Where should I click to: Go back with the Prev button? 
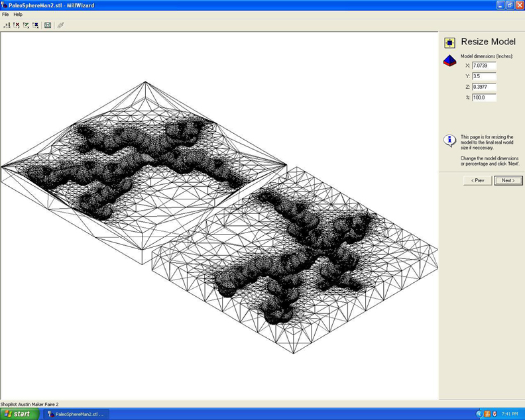[x=477, y=180]
